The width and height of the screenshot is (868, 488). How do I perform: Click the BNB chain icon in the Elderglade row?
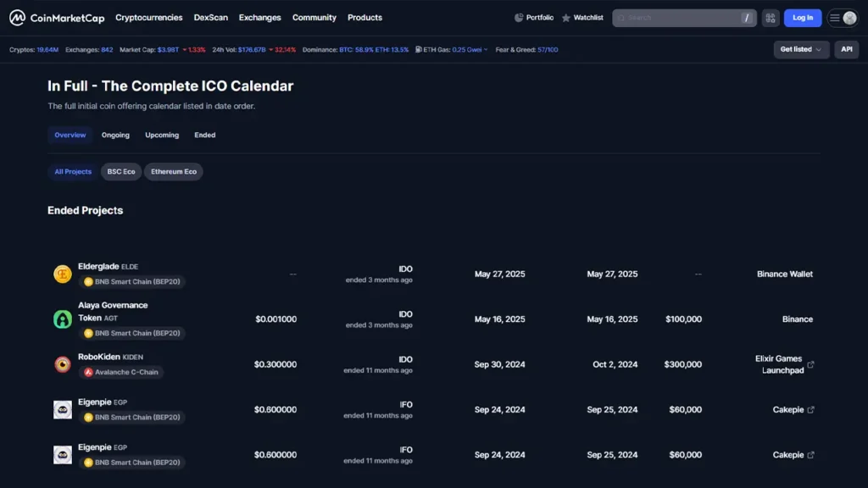pos(88,281)
